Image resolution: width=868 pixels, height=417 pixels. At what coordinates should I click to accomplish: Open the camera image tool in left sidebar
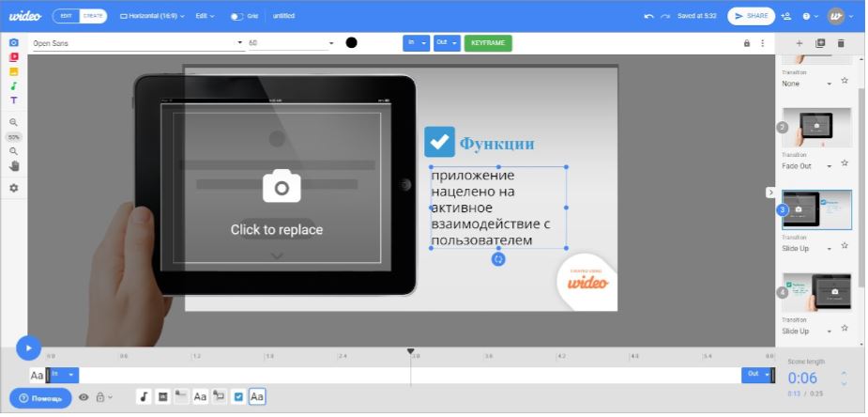tap(14, 42)
